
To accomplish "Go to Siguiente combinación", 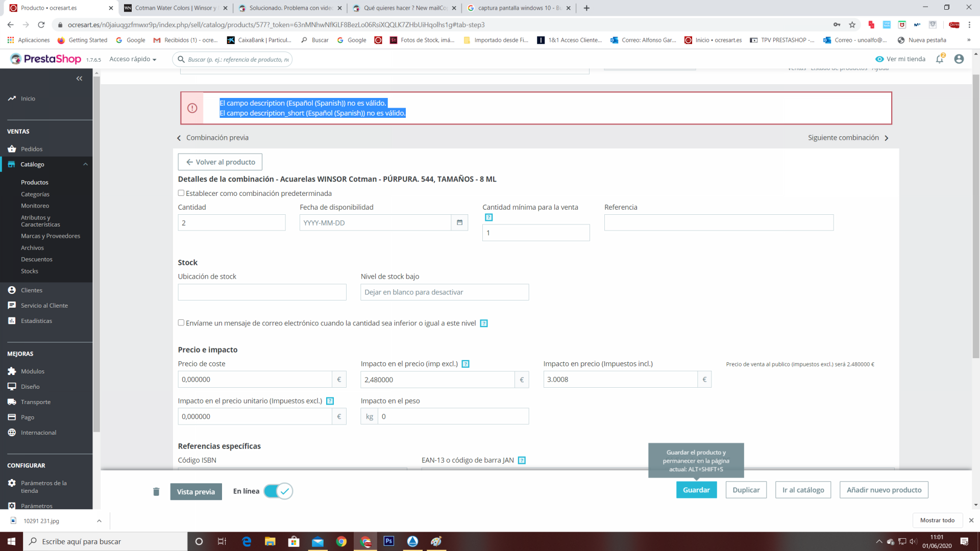I will [848, 138].
